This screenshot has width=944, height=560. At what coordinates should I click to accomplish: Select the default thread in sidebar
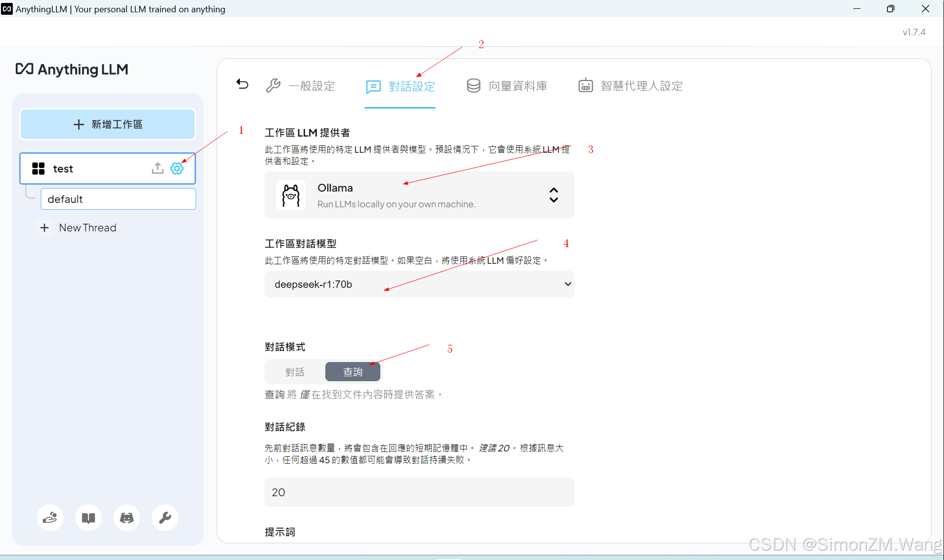118,199
